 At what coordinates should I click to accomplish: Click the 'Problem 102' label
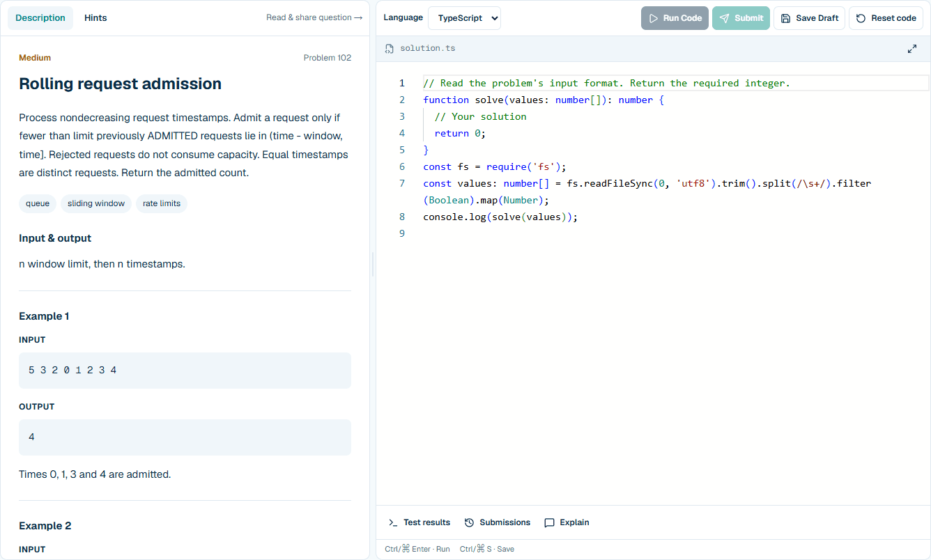(328, 58)
